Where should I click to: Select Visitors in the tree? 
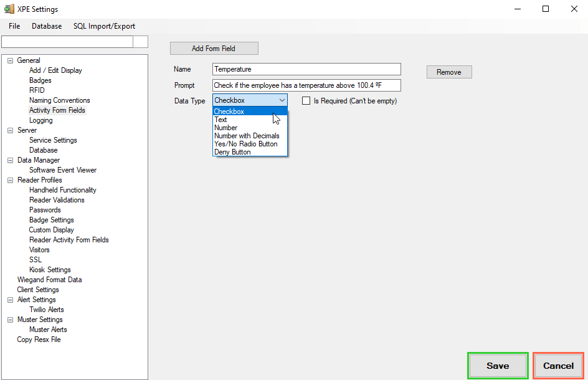click(x=39, y=250)
